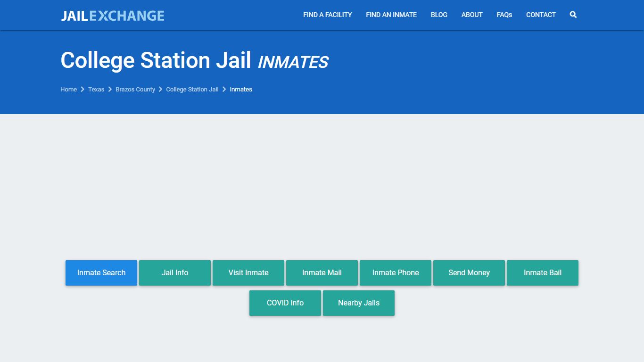
Task: Open the Send Money section
Action: point(469,273)
